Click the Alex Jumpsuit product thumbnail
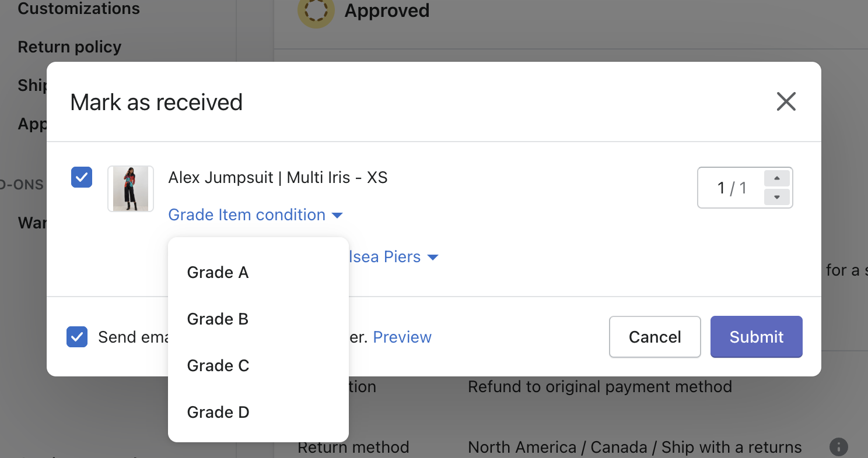The image size is (868, 458). tap(131, 188)
